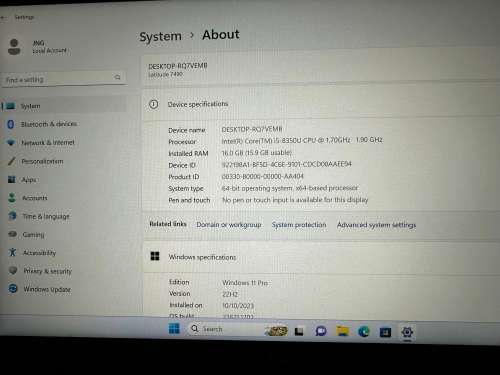
Task: Click the Time & language globe icon
Action: [13, 216]
